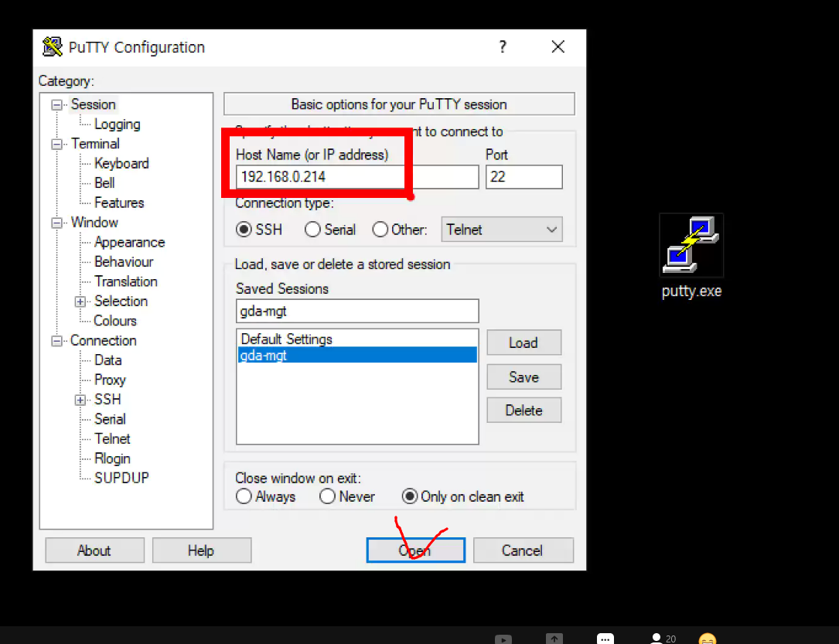Close the PuTTY Configuration window
The width and height of the screenshot is (839, 644).
click(558, 46)
